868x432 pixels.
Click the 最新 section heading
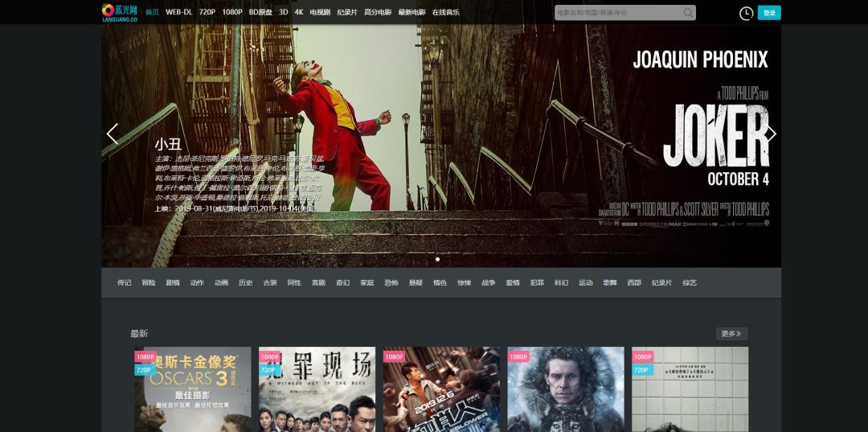click(x=139, y=333)
